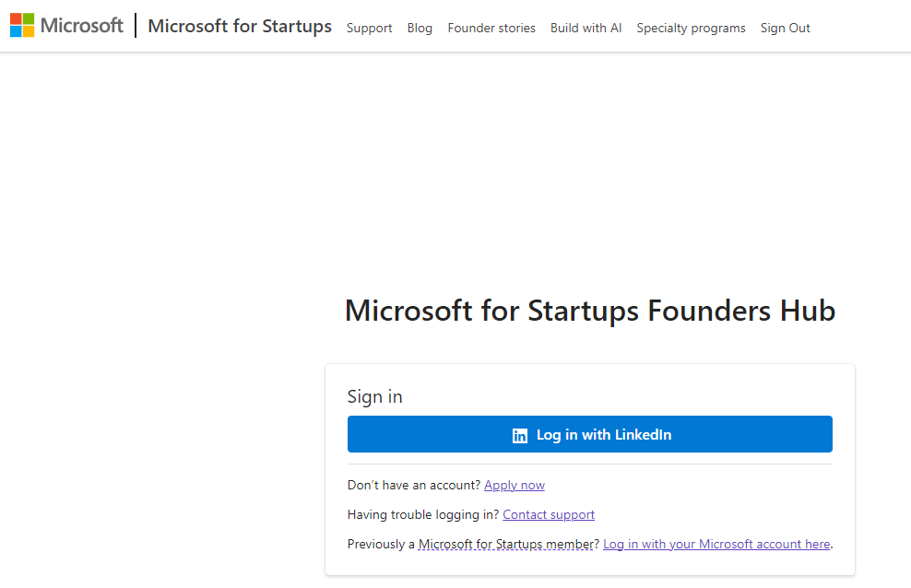This screenshot has height=588, width=911.
Task: Click 'Log in with your Microsoft account here'
Action: [716, 545]
